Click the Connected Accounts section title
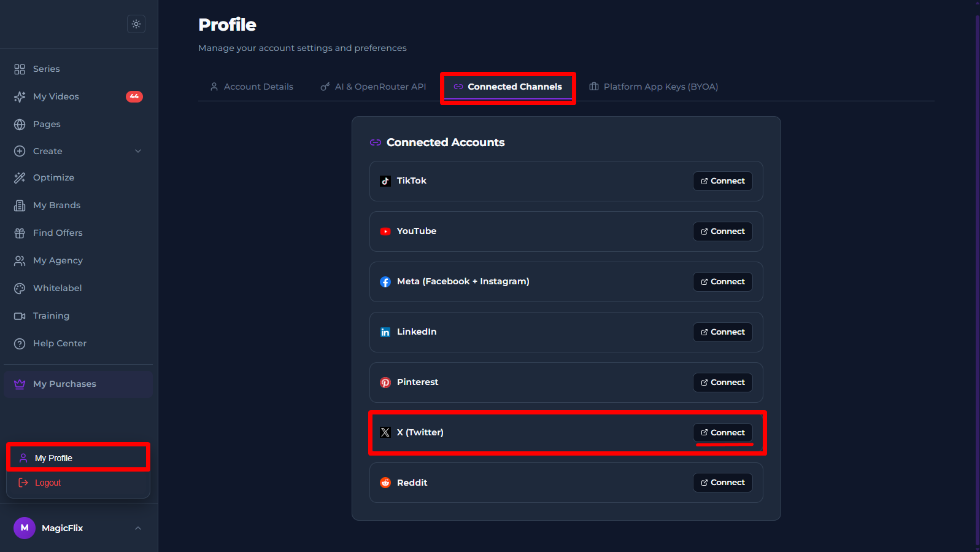This screenshot has width=980, height=552. [446, 142]
